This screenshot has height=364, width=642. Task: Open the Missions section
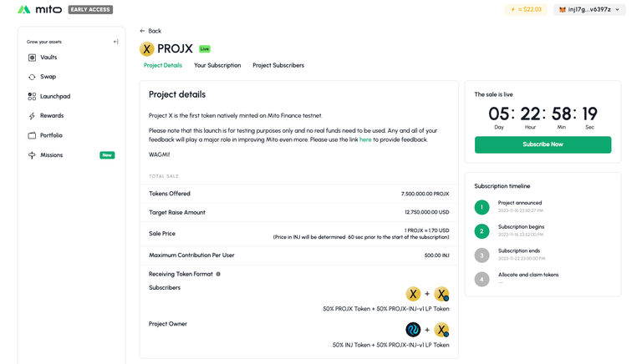click(x=51, y=155)
